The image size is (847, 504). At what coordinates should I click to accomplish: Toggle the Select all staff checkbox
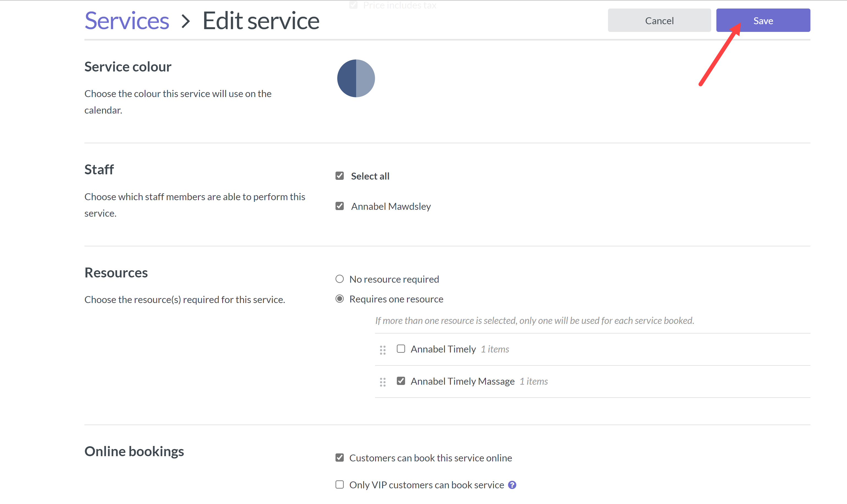pyautogui.click(x=339, y=176)
